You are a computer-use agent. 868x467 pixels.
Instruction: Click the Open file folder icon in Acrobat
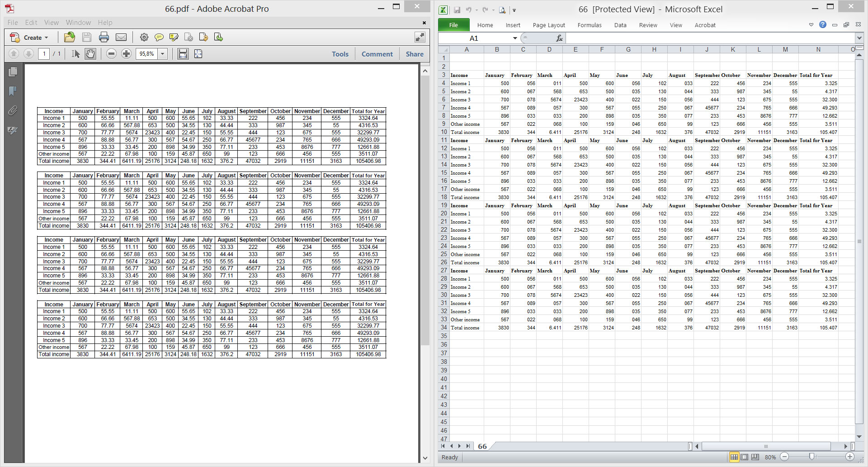pyautogui.click(x=69, y=37)
